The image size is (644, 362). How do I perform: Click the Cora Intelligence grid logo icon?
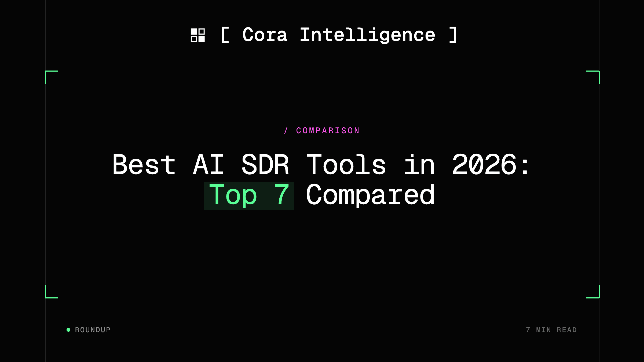pyautogui.click(x=198, y=35)
